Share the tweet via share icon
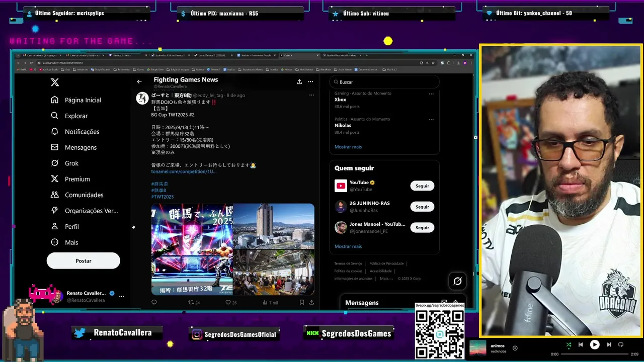 pos(311,302)
